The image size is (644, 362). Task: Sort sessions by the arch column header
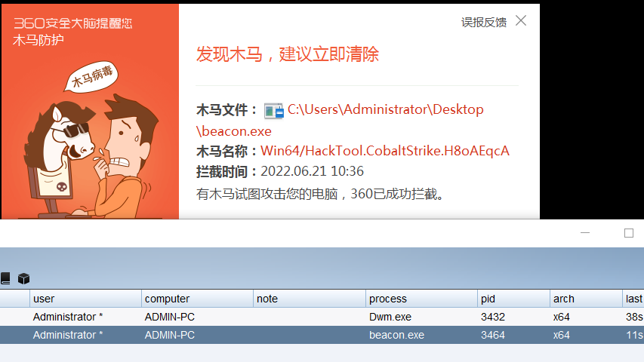pos(586,299)
